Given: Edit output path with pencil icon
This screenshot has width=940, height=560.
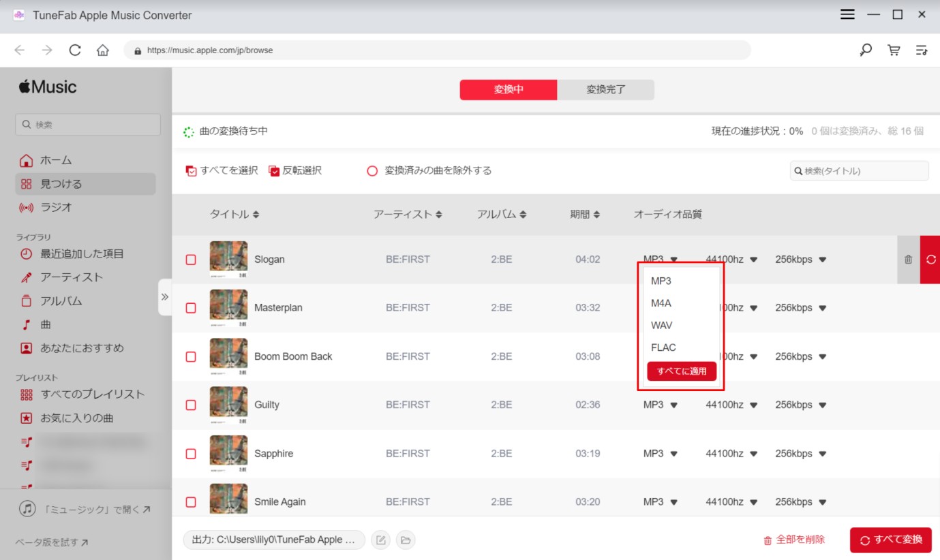Looking at the screenshot, I should point(382,540).
